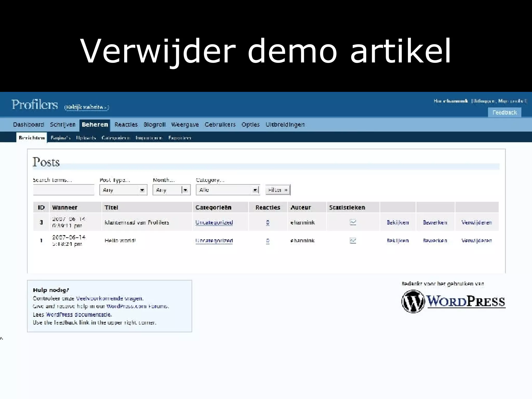Image resolution: width=532 pixels, height=399 pixels.
Task: Open statistics chart icon for Hello world post
Action: (353, 241)
